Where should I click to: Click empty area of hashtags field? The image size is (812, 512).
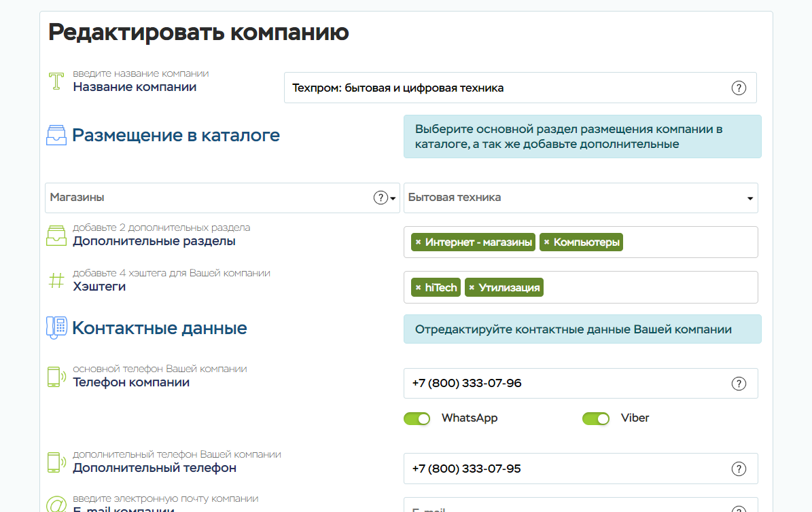click(646, 288)
